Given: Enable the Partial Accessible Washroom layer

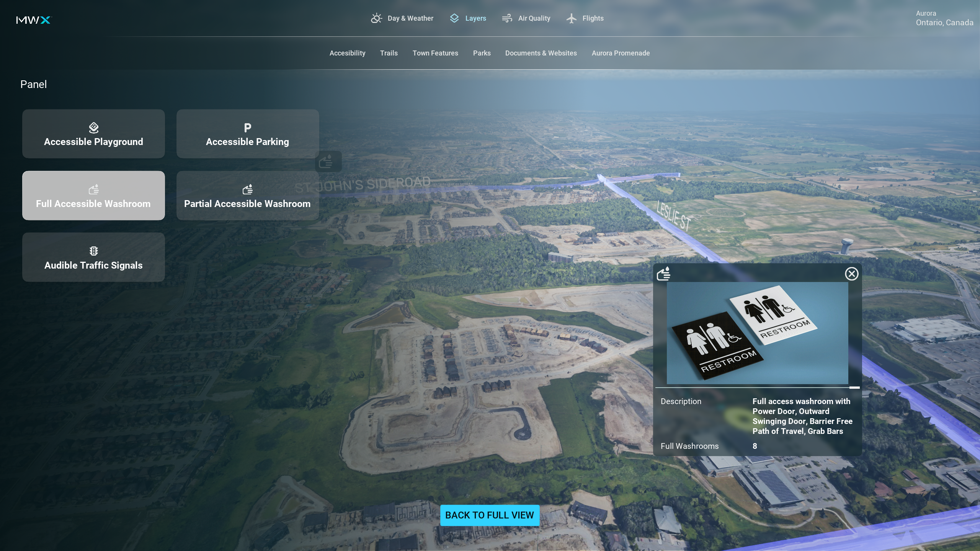Looking at the screenshot, I should pyautogui.click(x=247, y=196).
